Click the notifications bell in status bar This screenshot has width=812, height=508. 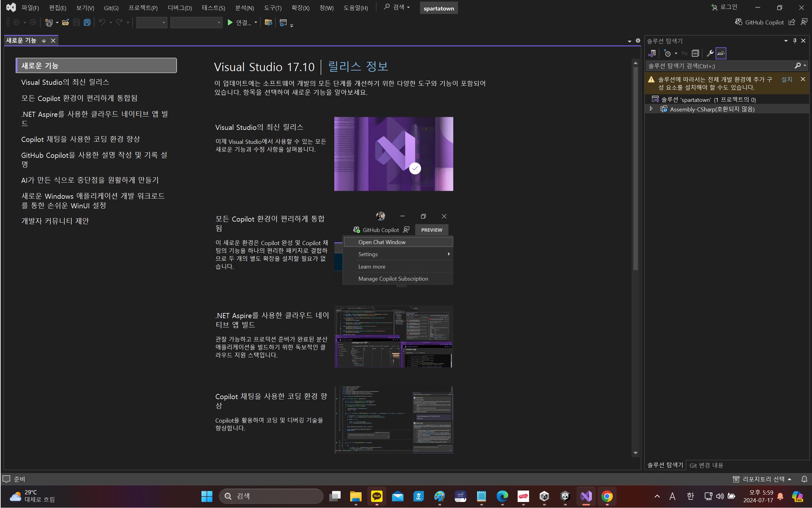pyautogui.click(x=804, y=479)
